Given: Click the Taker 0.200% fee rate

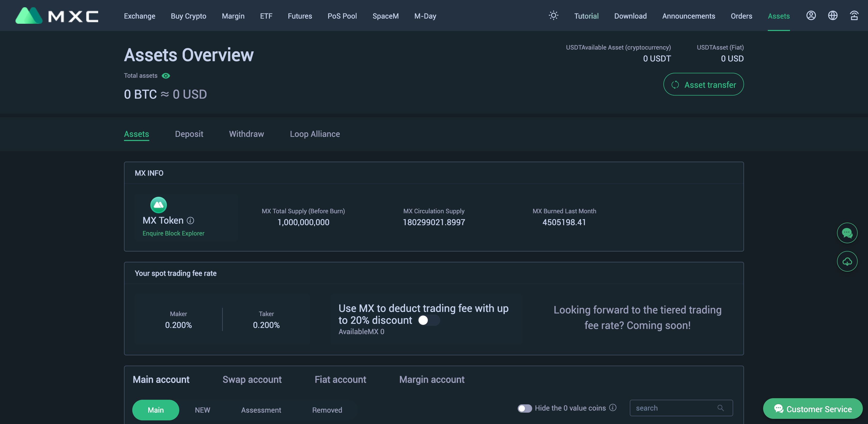Looking at the screenshot, I should click(x=266, y=325).
